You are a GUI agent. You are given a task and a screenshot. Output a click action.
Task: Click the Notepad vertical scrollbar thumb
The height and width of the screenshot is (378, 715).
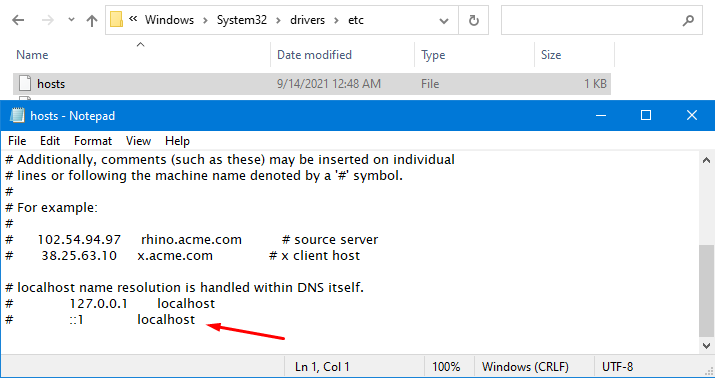706,290
